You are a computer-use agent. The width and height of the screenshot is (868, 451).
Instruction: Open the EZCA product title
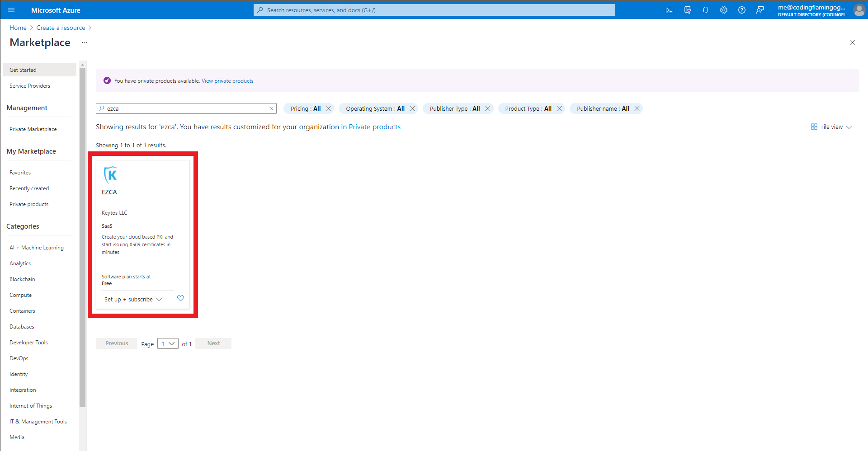pyautogui.click(x=109, y=192)
